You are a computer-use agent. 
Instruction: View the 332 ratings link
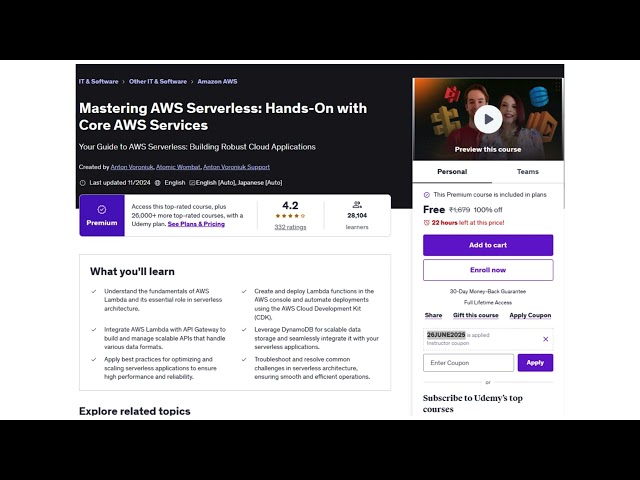click(x=290, y=227)
